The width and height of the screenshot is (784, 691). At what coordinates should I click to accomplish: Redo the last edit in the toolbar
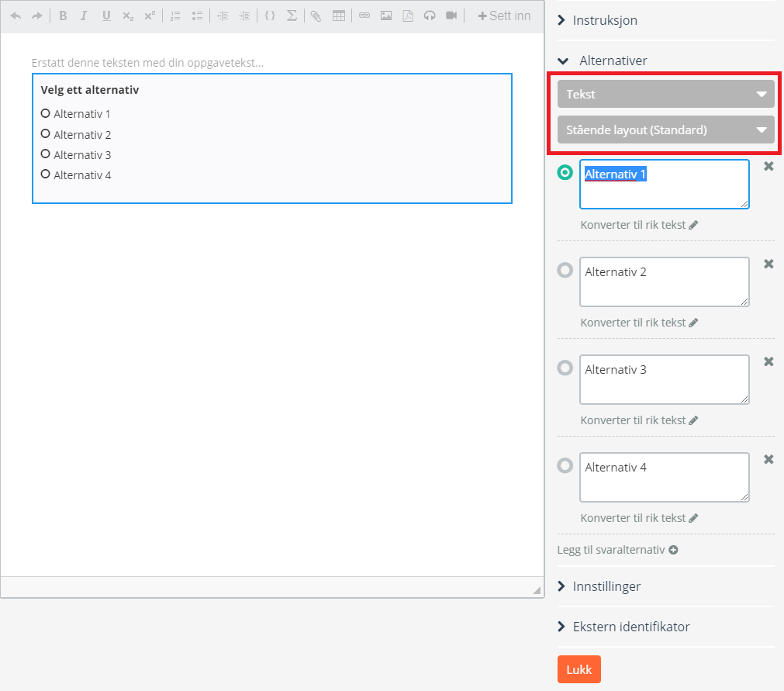tap(37, 16)
